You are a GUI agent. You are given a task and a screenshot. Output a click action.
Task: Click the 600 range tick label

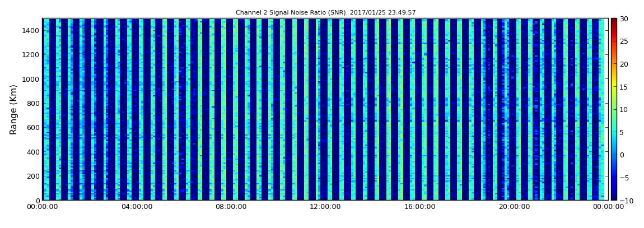point(33,128)
